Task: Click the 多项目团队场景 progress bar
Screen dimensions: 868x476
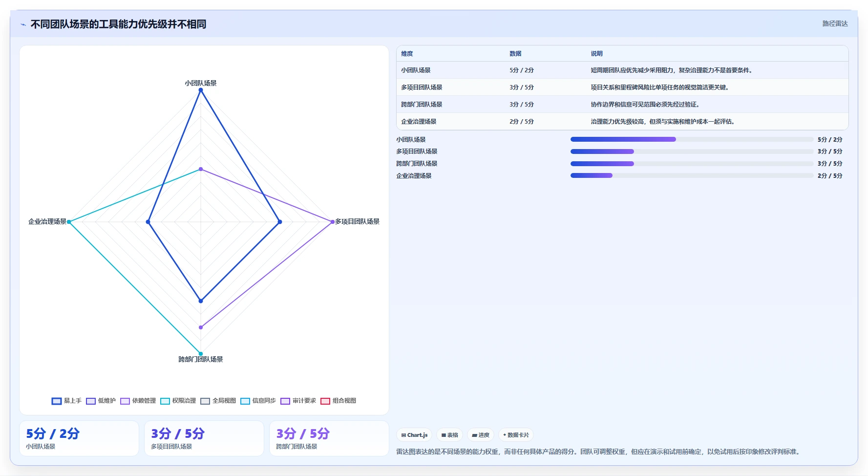Action: point(692,151)
